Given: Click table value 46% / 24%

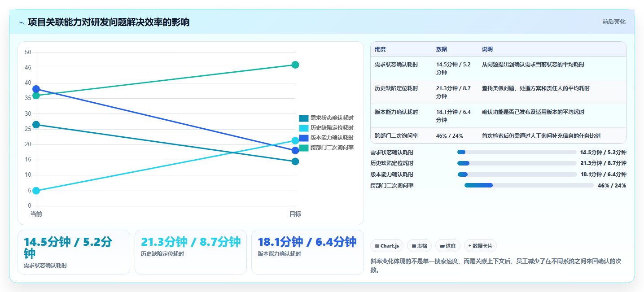Looking at the screenshot, I should (450, 136).
